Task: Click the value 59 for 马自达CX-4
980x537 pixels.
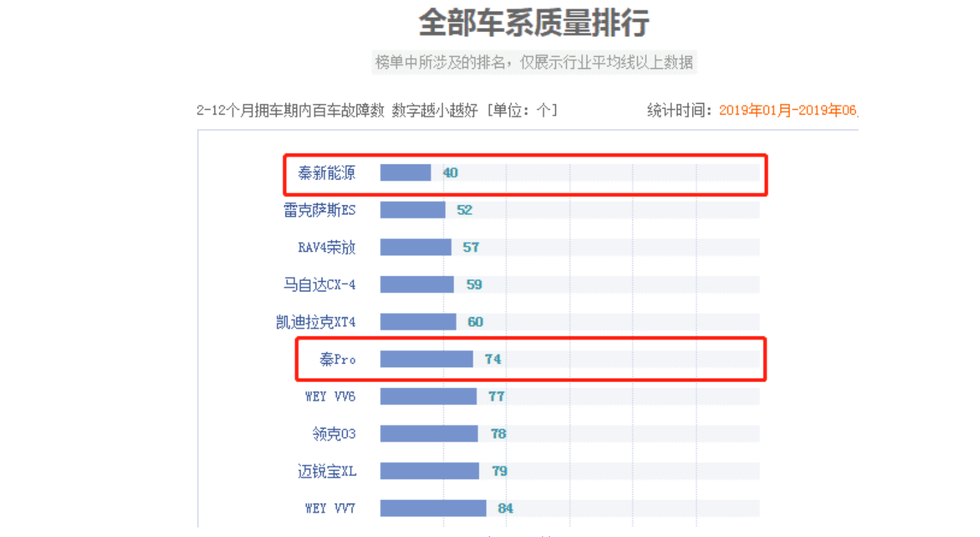Action: point(474,285)
